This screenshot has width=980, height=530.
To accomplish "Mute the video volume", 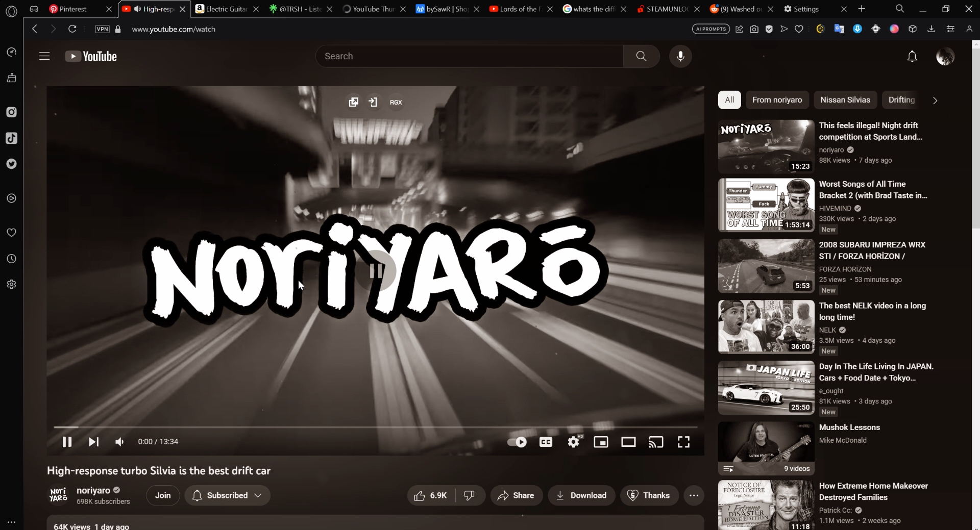I will [119, 442].
